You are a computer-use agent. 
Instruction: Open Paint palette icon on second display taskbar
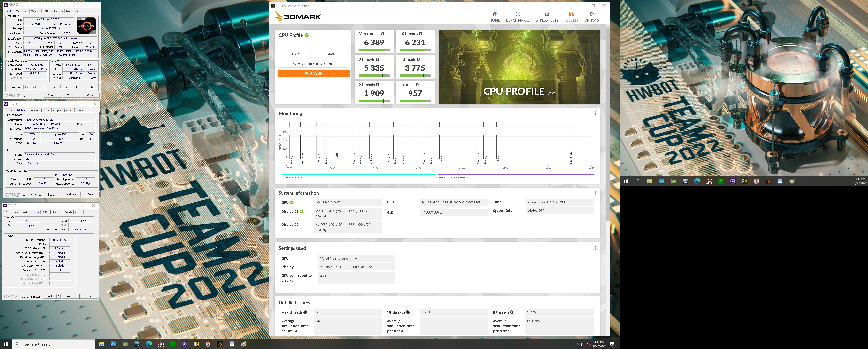click(792, 182)
